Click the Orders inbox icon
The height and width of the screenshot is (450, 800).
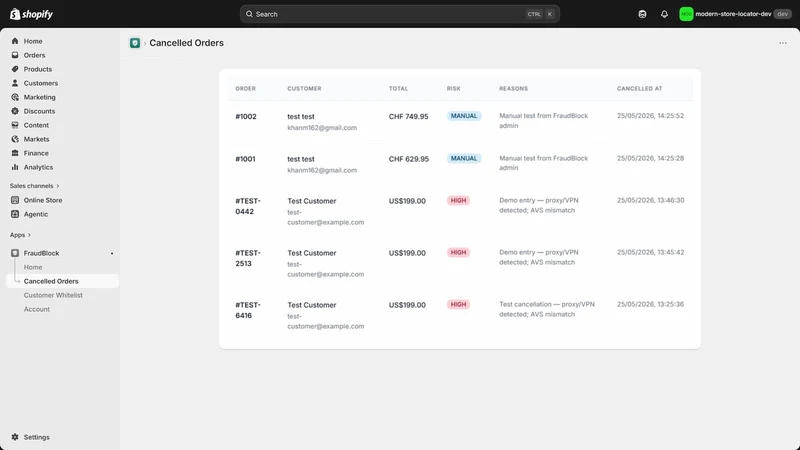coord(15,55)
